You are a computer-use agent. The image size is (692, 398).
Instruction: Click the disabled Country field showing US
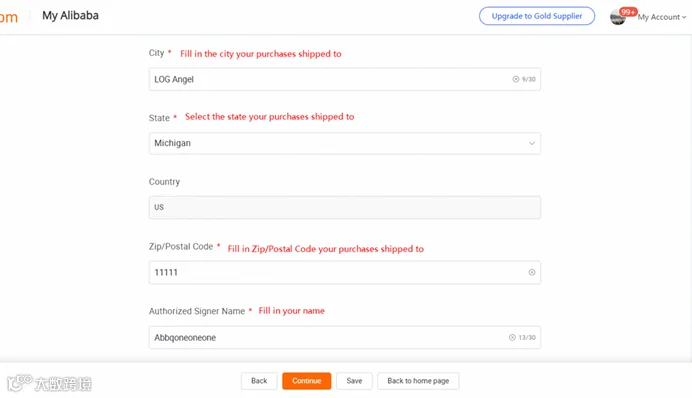pyautogui.click(x=345, y=207)
